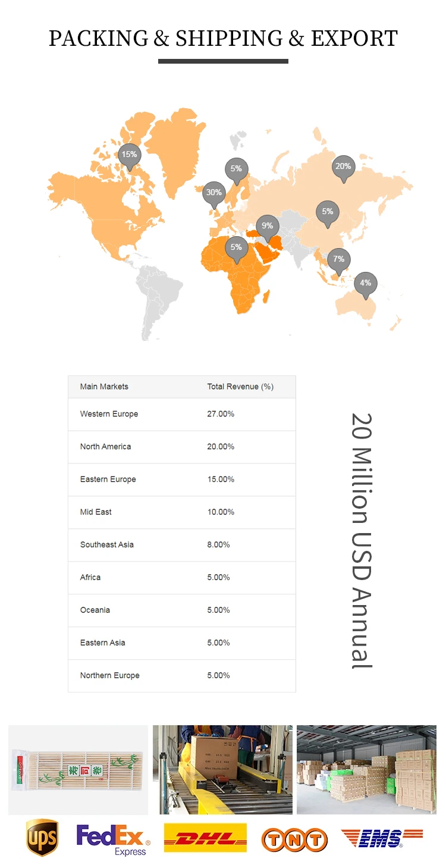Screen dimensions: 446x868
Task: Click the Main Markets column header
Action: 104,387
